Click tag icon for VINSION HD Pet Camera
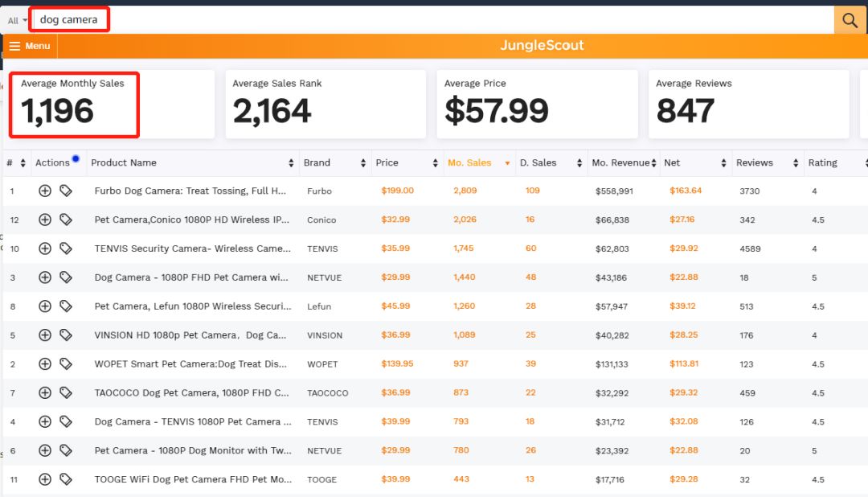 tap(66, 335)
